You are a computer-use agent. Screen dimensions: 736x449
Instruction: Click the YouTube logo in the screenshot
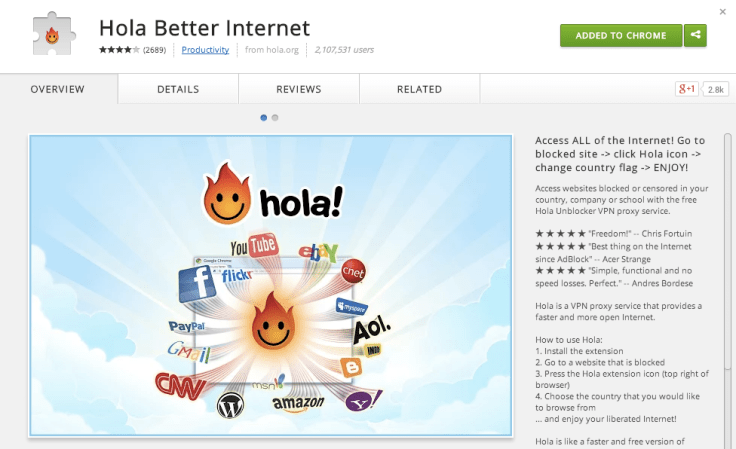[x=254, y=246]
